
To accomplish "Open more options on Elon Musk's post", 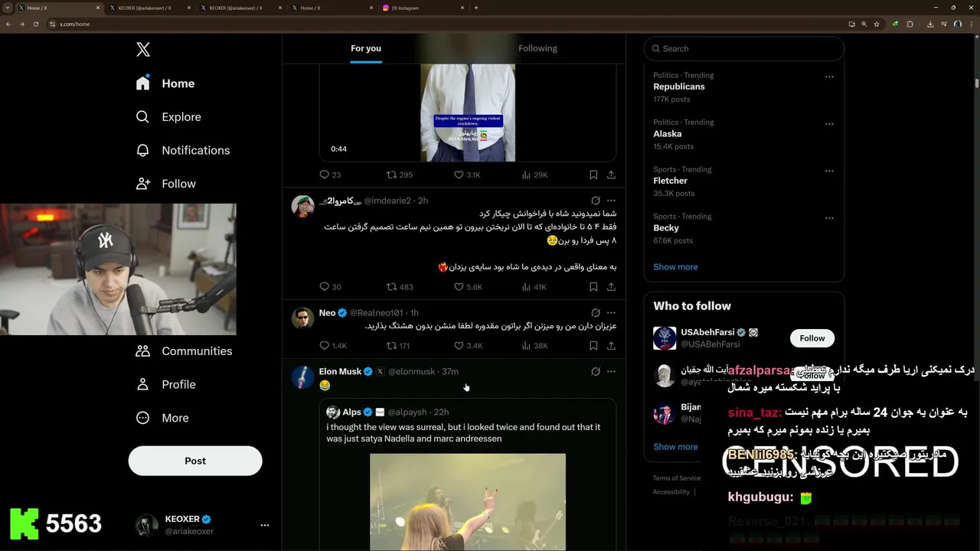I will pos(611,372).
